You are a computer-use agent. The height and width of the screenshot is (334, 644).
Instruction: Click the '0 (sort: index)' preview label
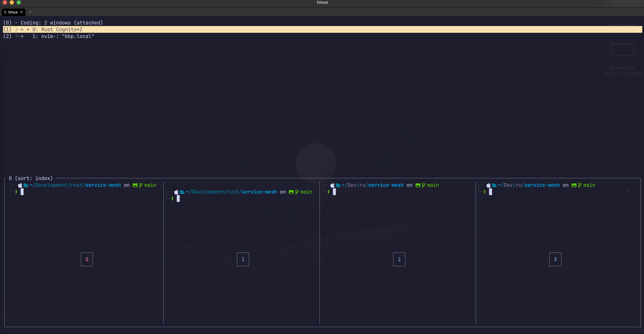(31, 178)
